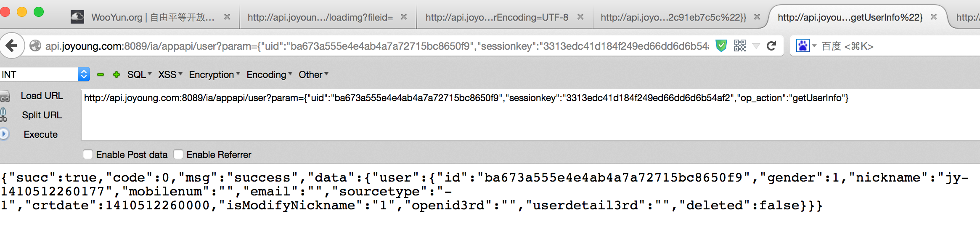Open the INT type combo box
Viewport: 980px width, 246px height.
45,75
